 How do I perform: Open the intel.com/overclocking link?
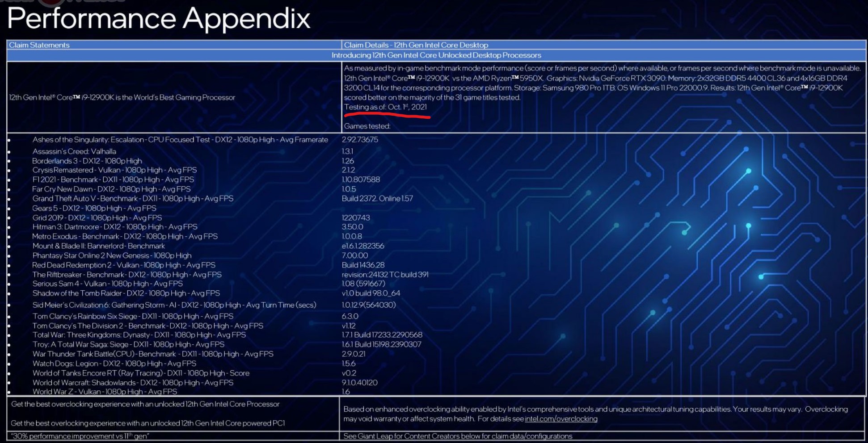[x=561, y=419]
